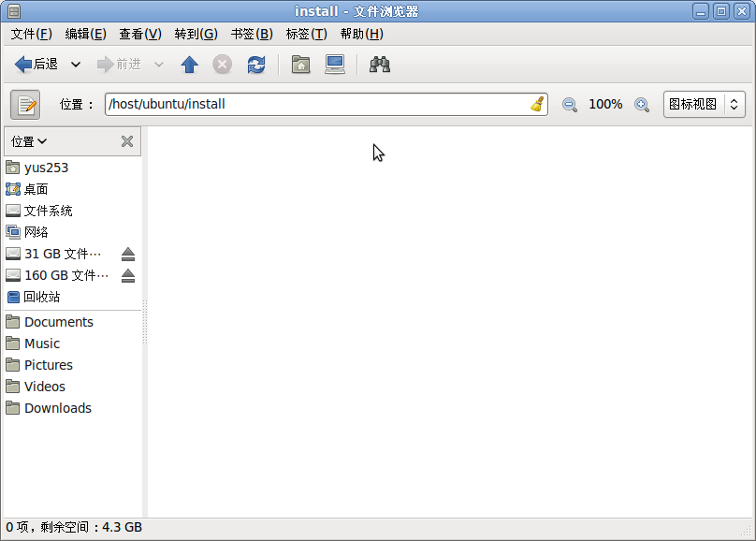Click the 前进 forward arrow button
756x541 pixels.
pos(119,65)
